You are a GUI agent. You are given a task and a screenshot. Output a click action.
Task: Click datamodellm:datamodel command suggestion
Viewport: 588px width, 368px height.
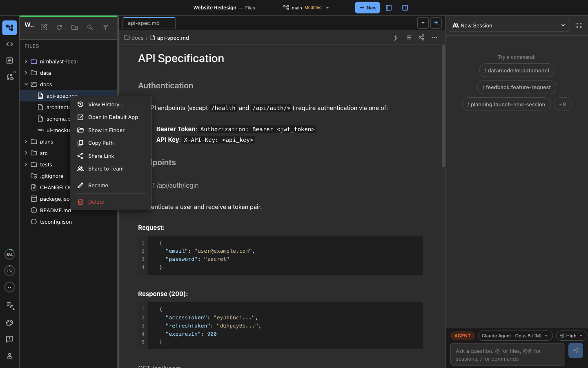click(x=517, y=70)
